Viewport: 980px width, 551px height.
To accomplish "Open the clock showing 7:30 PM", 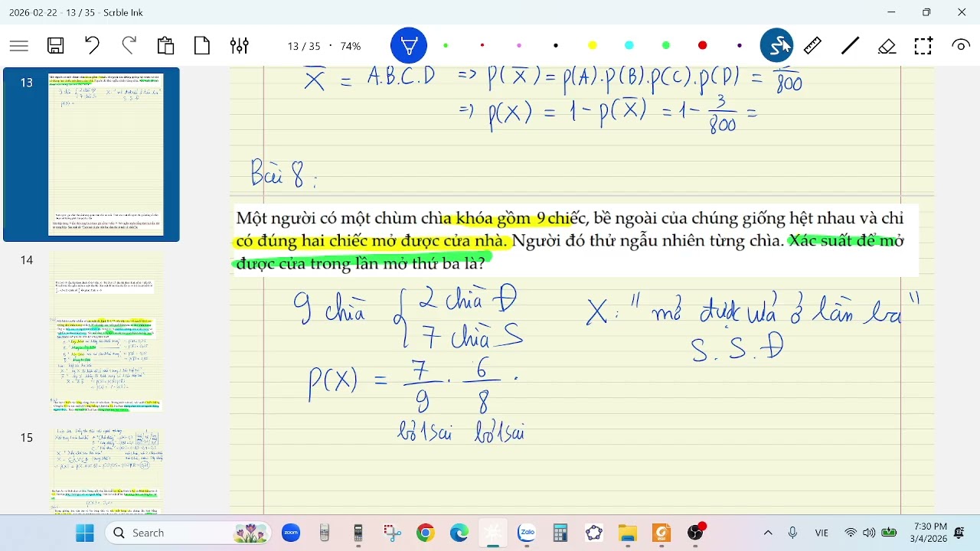I will click(x=930, y=533).
